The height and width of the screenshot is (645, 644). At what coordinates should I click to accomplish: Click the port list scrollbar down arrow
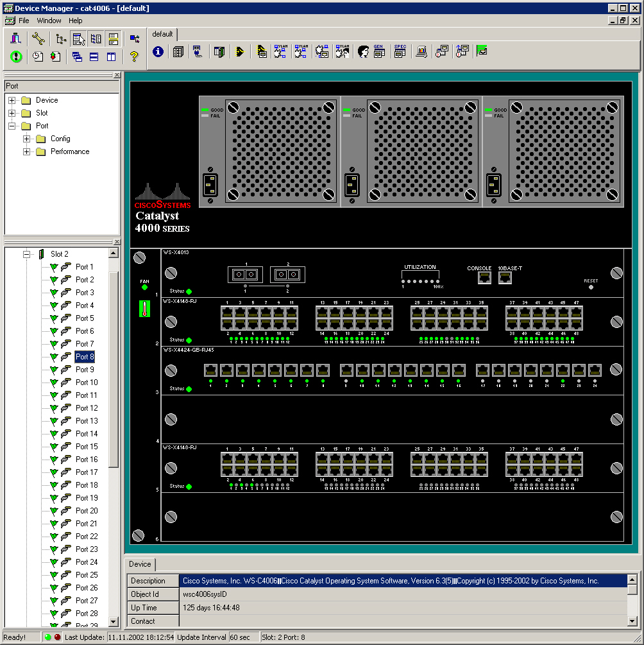[114, 622]
